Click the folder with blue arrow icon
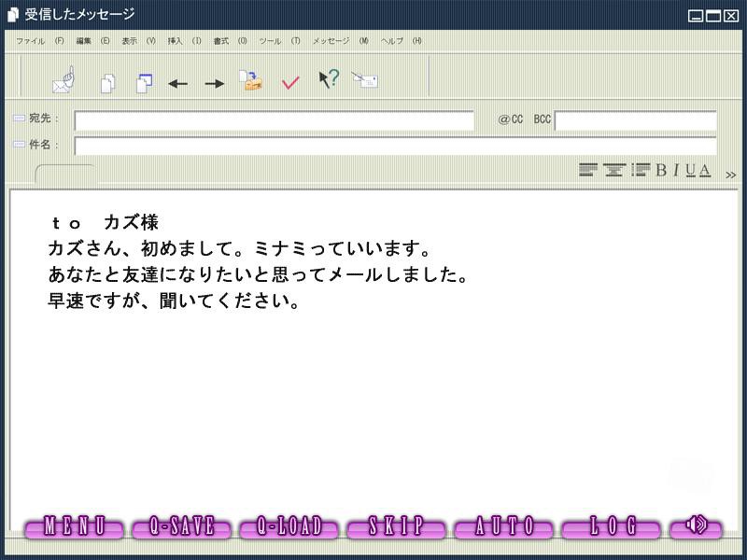 pyautogui.click(x=249, y=80)
